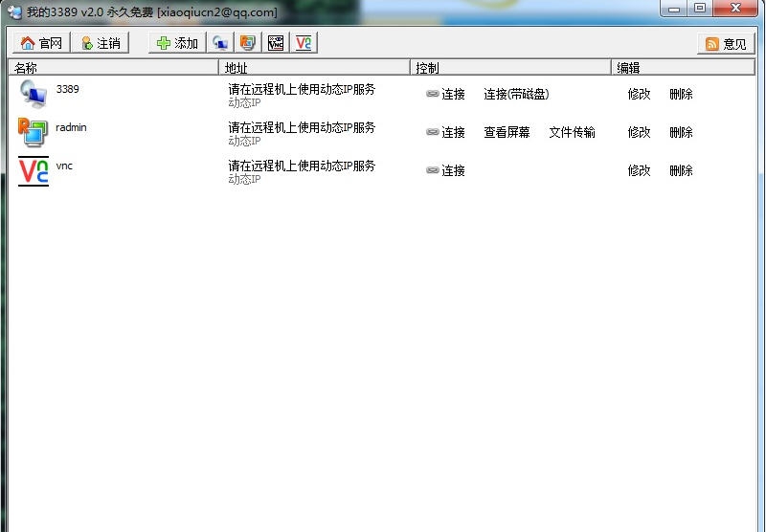The width and height of the screenshot is (766, 532).
Task: Click the black VNC toolbar icon
Action: coord(276,43)
